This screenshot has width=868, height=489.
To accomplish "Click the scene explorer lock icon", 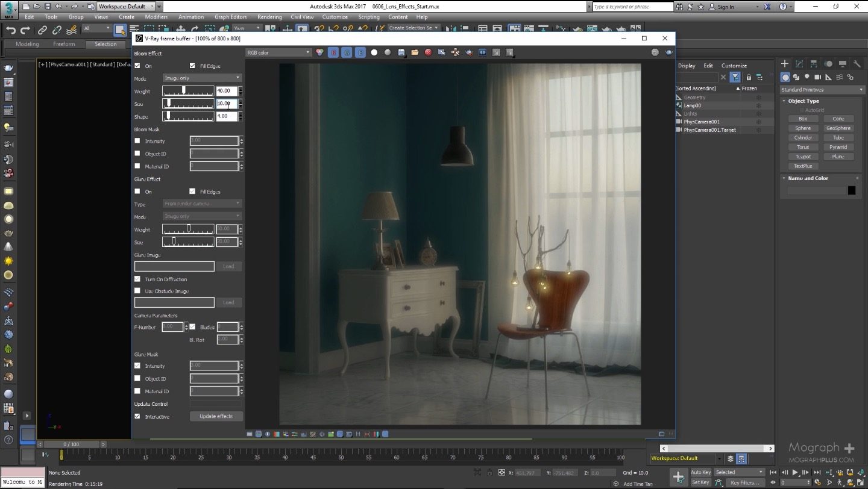I will click(x=749, y=77).
